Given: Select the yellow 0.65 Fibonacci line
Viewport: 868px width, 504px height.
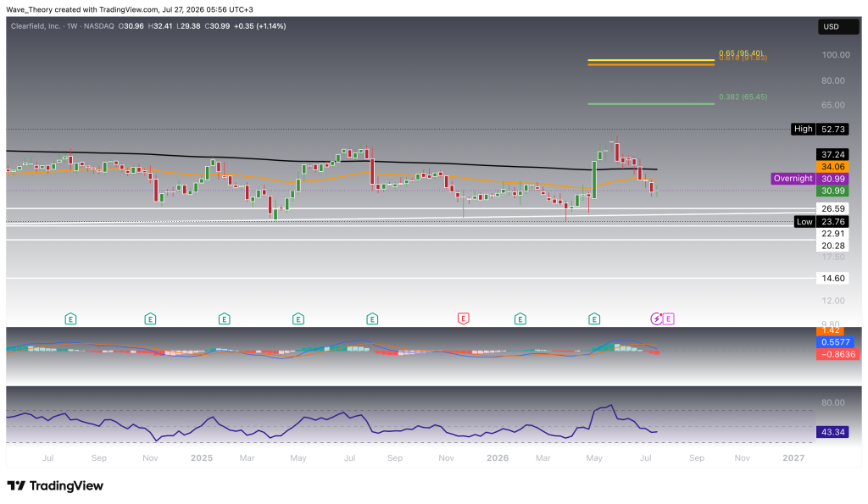Looking at the screenshot, I should tap(651, 60).
